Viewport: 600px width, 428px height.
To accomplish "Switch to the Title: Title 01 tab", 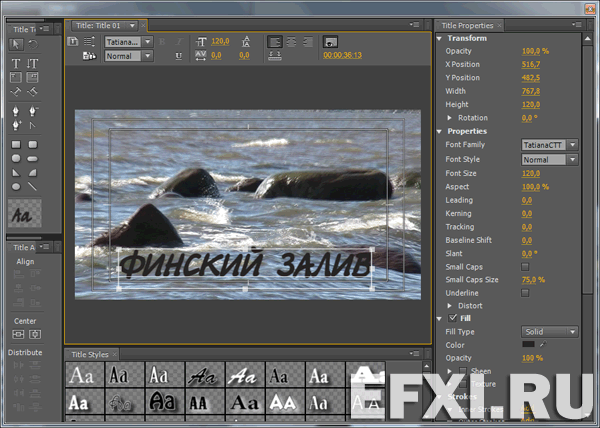I will tap(98, 26).
